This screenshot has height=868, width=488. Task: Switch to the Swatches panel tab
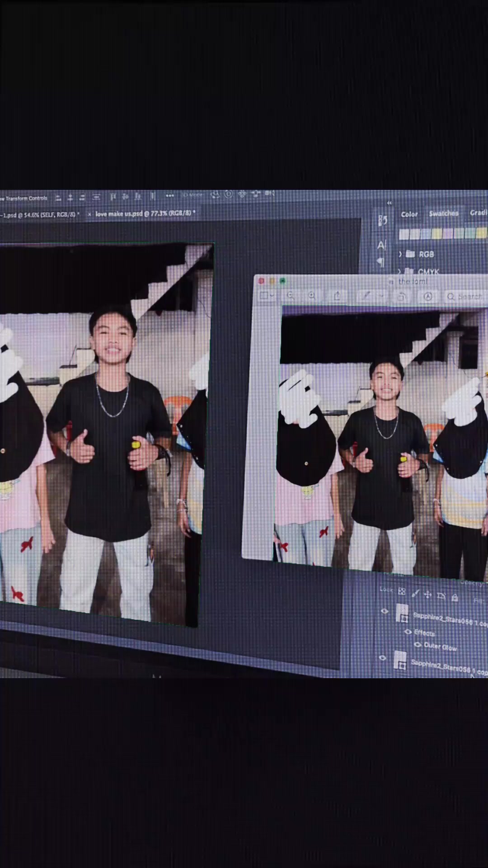(444, 213)
